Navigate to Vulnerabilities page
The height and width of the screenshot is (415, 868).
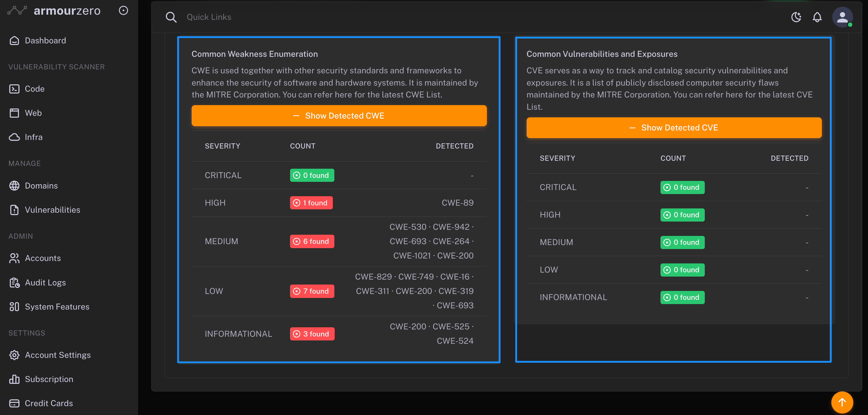pyautogui.click(x=52, y=210)
